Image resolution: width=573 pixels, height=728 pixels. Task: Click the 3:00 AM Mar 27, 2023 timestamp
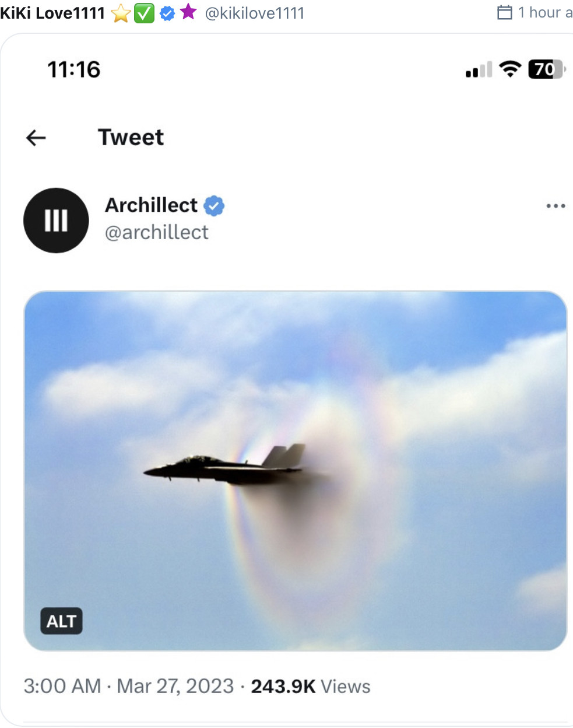pyautogui.click(x=129, y=686)
